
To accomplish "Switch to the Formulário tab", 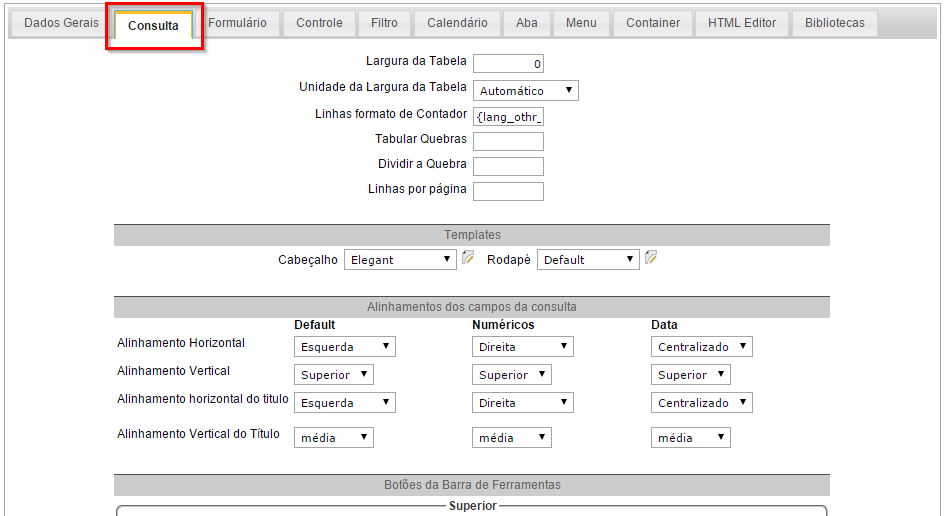I will tap(237, 23).
